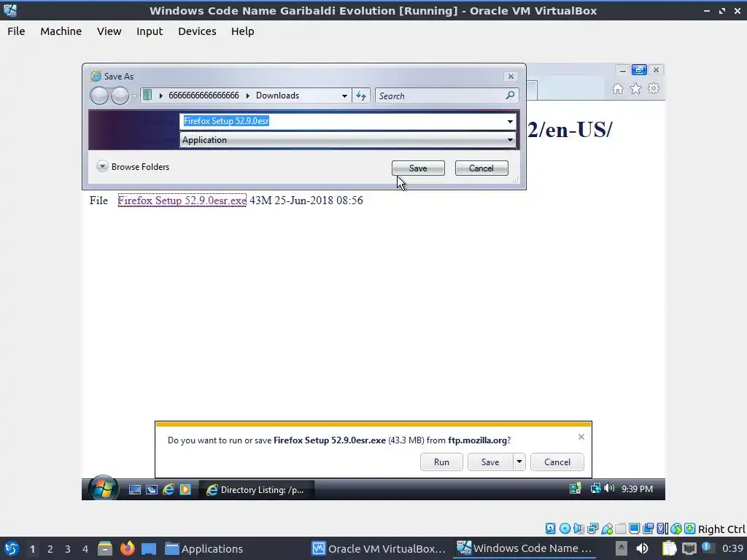Click the guest clock 9:39 PM
Image resolution: width=747 pixels, height=560 pixels.
point(637,489)
